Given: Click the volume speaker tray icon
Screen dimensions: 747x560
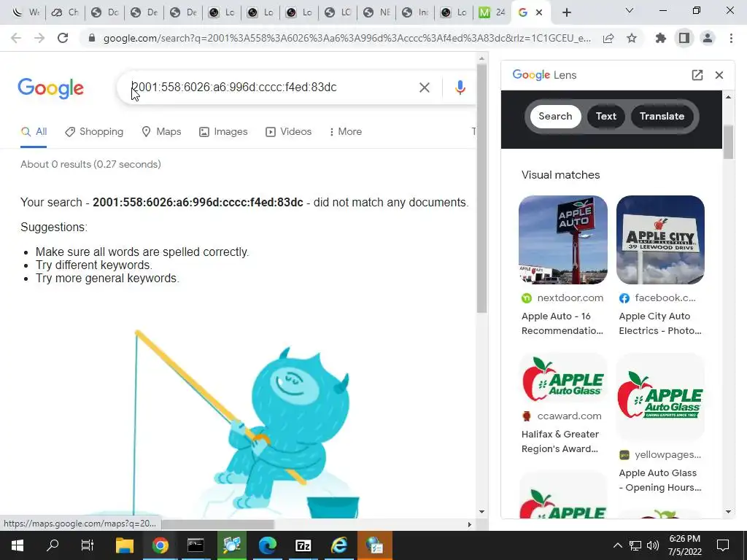Looking at the screenshot, I should click(x=653, y=545).
